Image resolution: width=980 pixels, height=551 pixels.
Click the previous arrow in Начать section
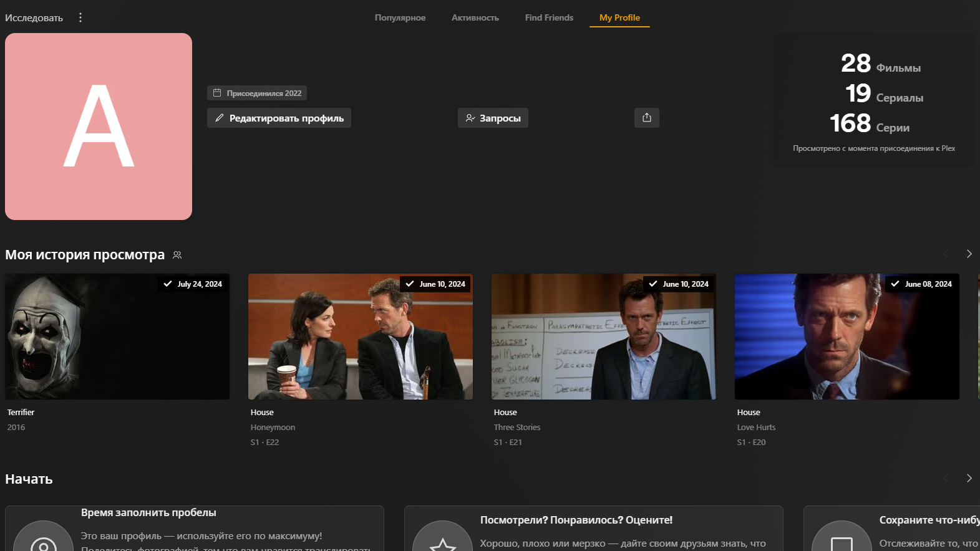[x=946, y=478]
